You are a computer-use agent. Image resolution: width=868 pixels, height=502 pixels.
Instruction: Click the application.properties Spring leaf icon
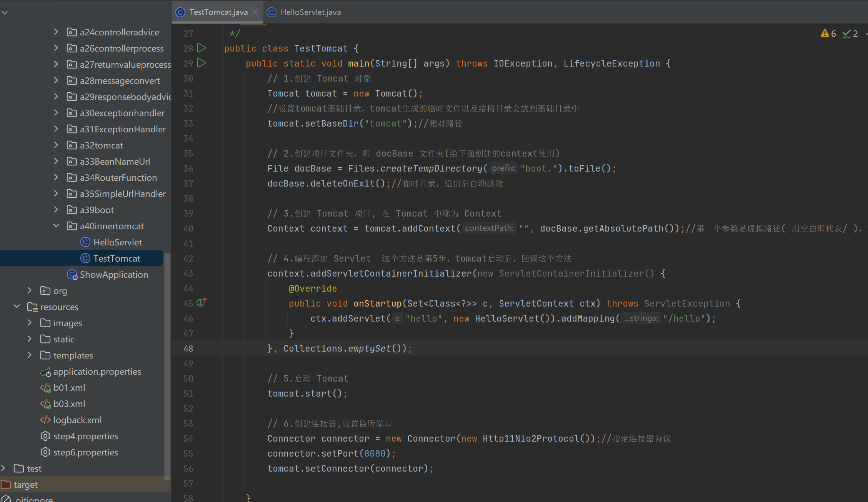point(46,372)
